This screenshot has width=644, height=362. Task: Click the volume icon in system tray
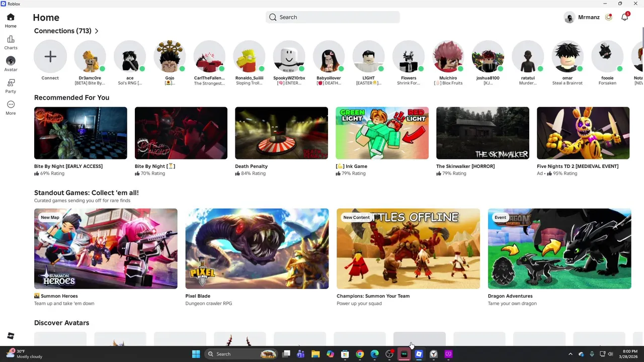[x=611, y=354]
